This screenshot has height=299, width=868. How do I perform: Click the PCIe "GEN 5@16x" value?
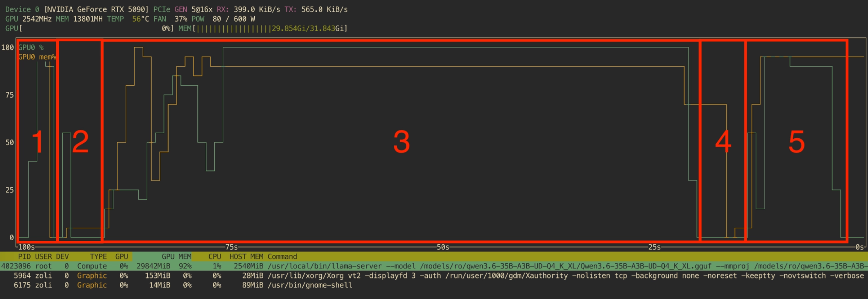coord(193,9)
